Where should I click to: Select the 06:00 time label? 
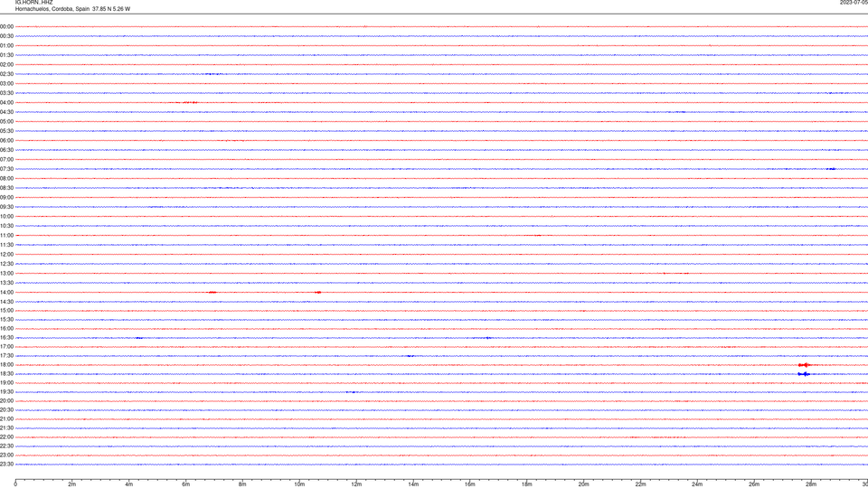point(6,141)
